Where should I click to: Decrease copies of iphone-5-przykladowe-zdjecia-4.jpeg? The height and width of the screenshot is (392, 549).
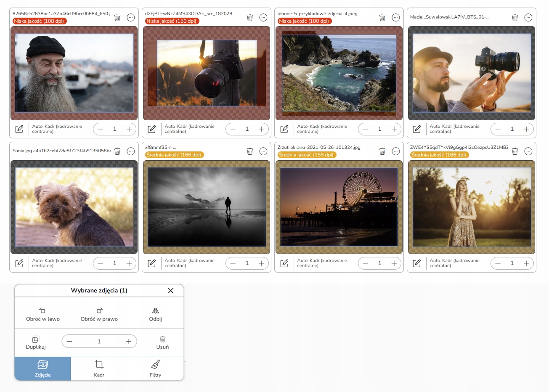pos(365,129)
